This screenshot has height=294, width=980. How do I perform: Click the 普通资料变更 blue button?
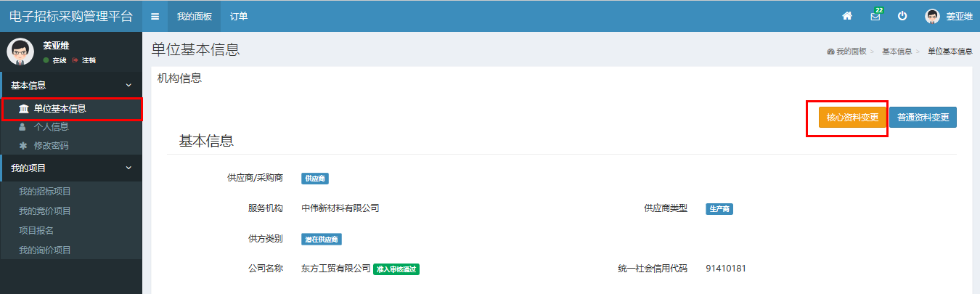(923, 118)
